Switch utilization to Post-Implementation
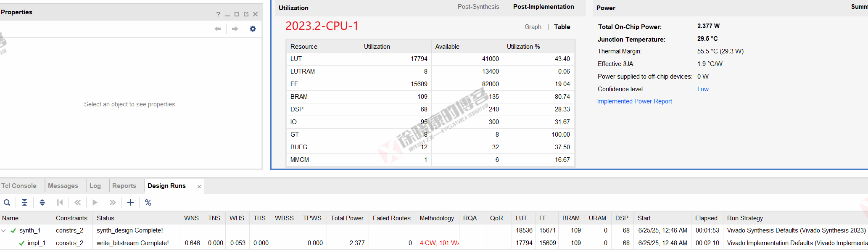 click(543, 7)
